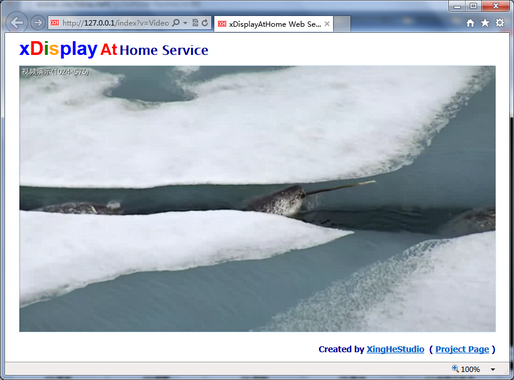The width and height of the screenshot is (514, 380).
Task: Go back with the browser Back arrow
Action: tap(16, 23)
